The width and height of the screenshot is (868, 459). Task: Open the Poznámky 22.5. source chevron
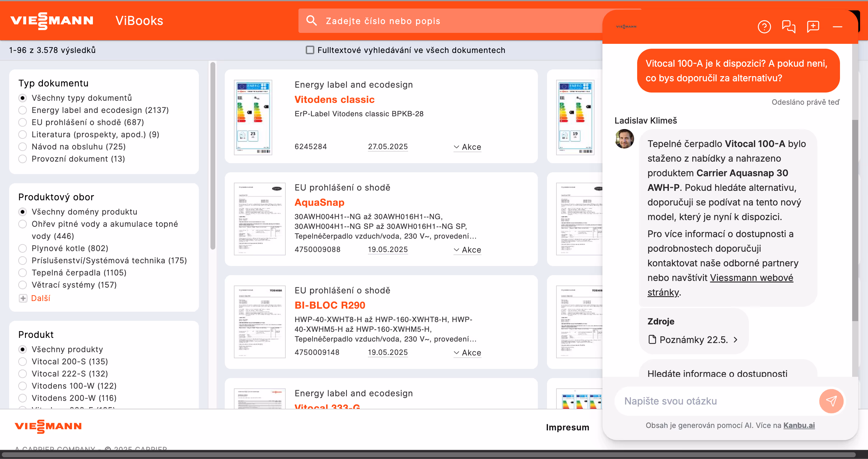click(x=736, y=339)
